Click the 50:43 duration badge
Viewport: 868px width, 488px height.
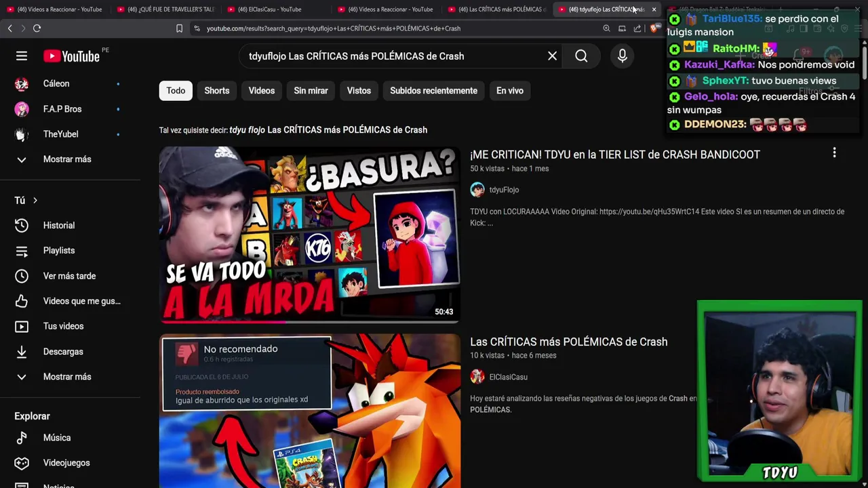pos(443,312)
